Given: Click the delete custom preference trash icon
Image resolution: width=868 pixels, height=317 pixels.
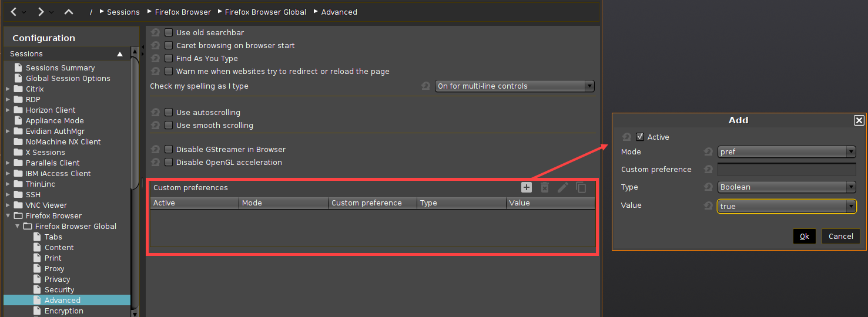Looking at the screenshot, I should point(545,187).
